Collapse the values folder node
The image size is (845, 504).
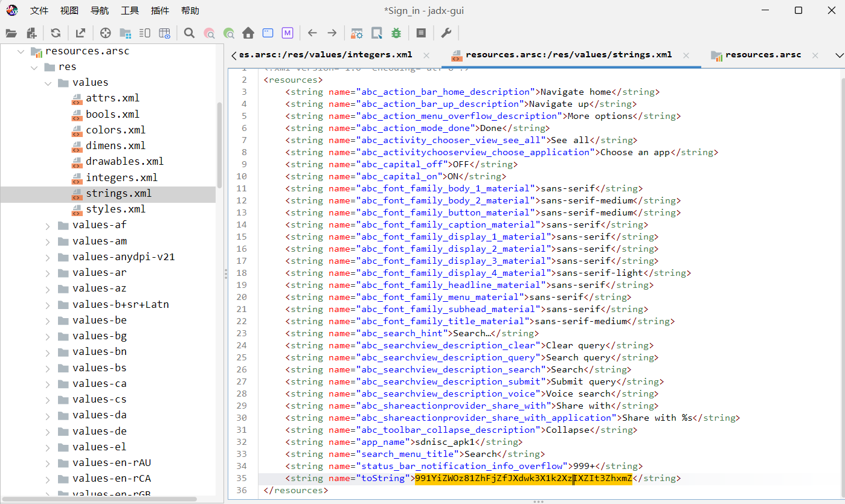pos(48,83)
